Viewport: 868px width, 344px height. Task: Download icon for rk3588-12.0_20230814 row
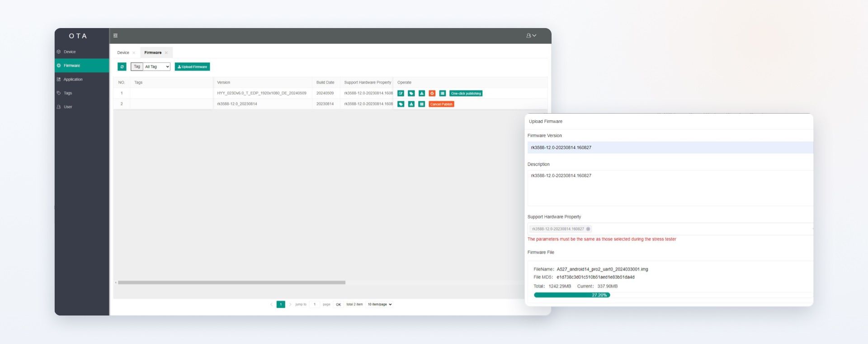411,104
